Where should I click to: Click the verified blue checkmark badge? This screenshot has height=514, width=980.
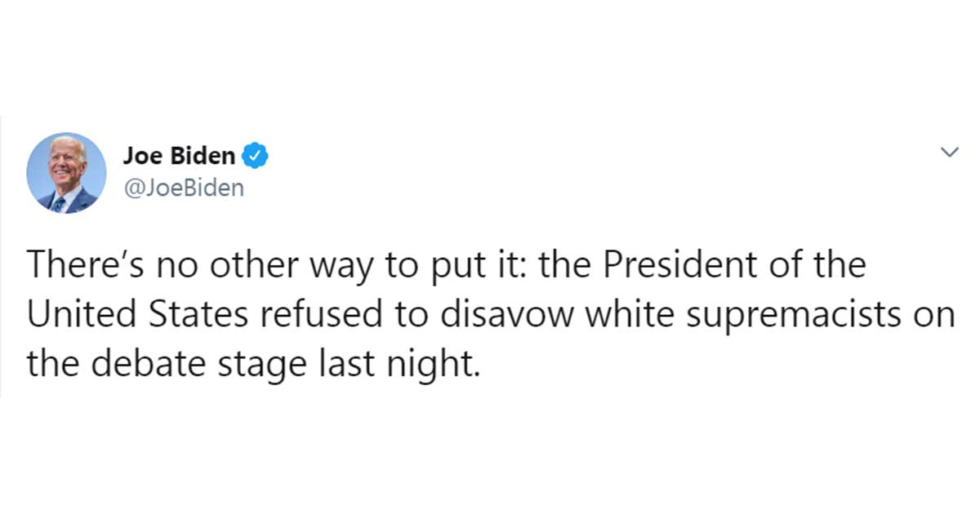256,156
